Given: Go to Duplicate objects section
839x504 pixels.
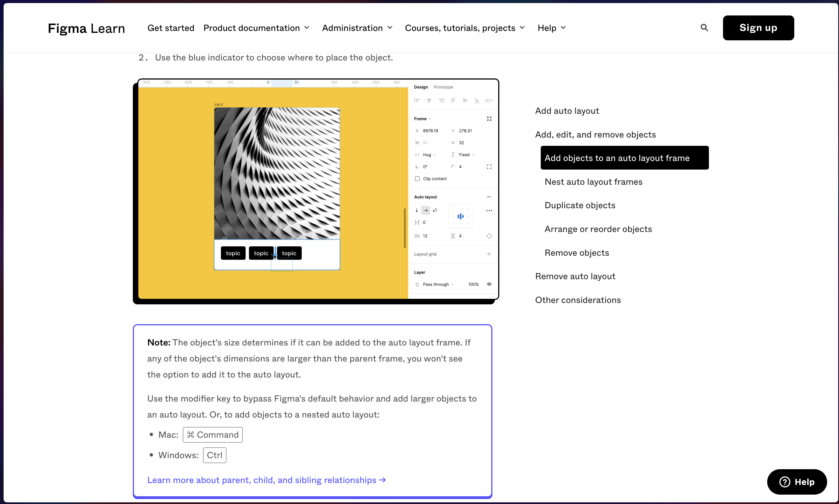Looking at the screenshot, I should pos(580,205).
